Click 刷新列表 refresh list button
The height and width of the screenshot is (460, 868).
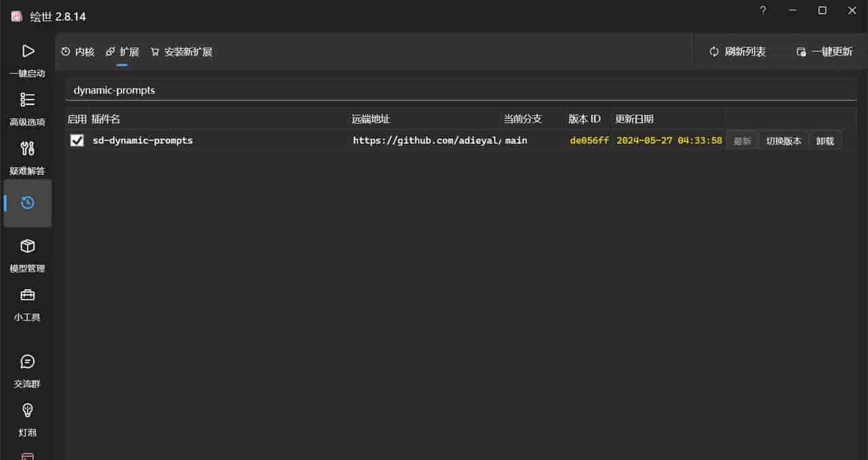click(x=737, y=51)
